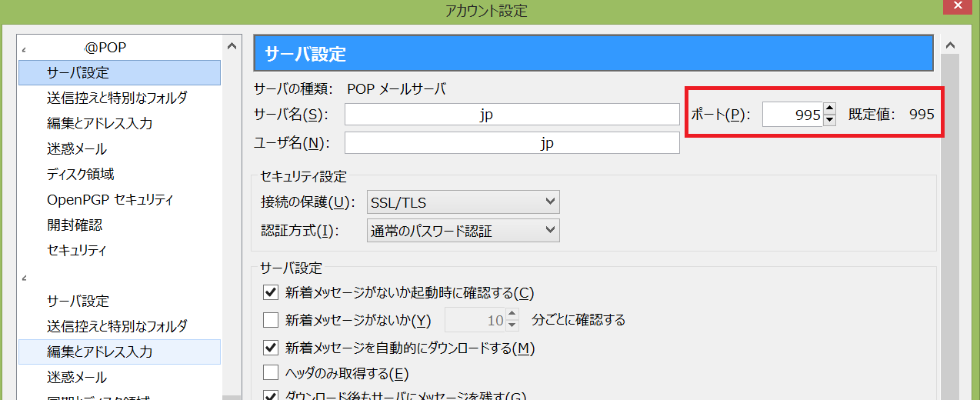Open the 認証方式 authentication dropdown
The width and height of the screenshot is (980, 400).
tap(463, 230)
